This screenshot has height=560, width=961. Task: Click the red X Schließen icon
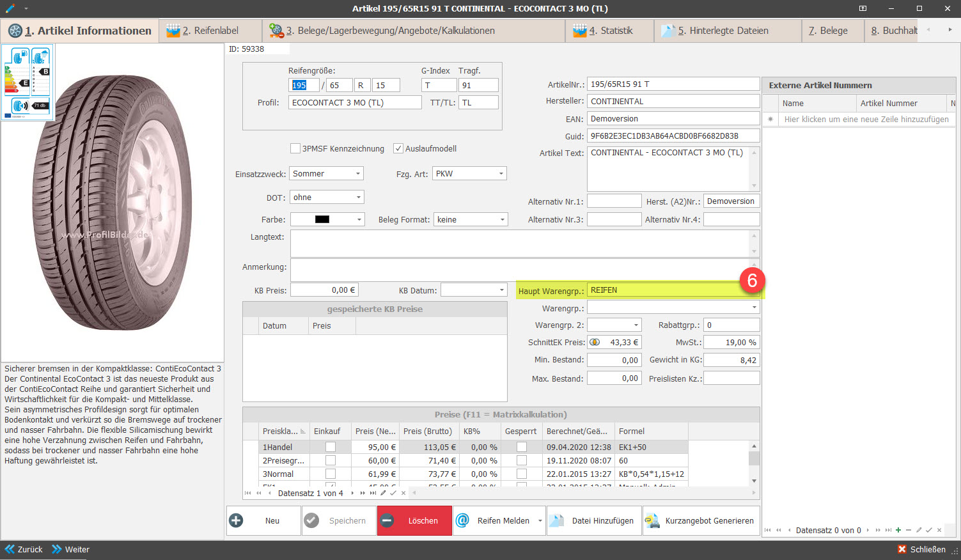(902, 549)
